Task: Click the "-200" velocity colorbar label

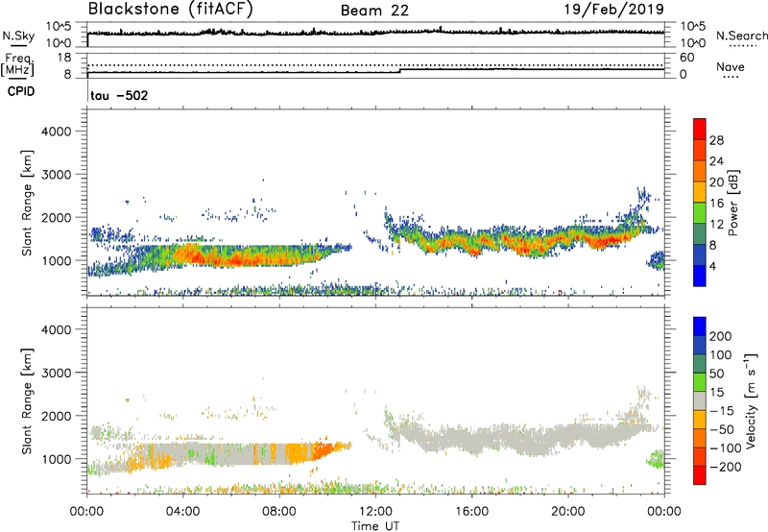Action: tap(725, 467)
